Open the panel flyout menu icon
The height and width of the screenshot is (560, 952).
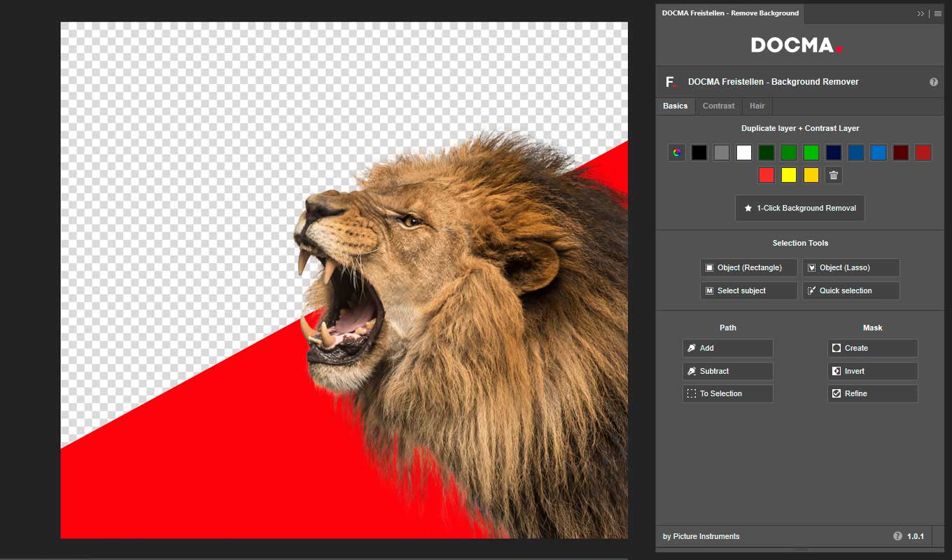click(x=938, y=13)
